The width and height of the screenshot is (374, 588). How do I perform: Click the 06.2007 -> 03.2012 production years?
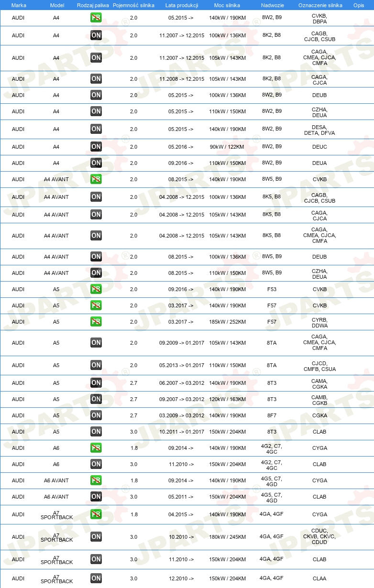pyautogui.click(x=182, y=383)
